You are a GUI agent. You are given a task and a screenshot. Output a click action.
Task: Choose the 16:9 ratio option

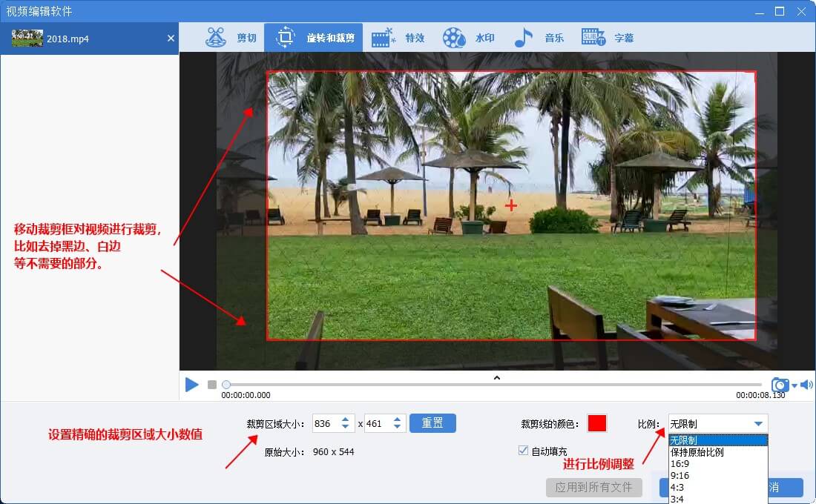(717, 463)
